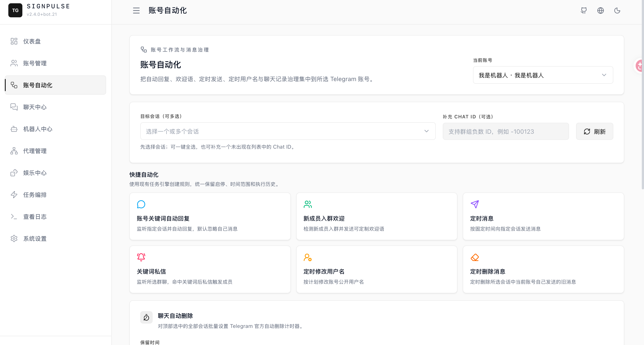The width and height of the screenshot is (644, 345).
Task: Switch to dark mode moon icon
Action: [x=617, y=11]
